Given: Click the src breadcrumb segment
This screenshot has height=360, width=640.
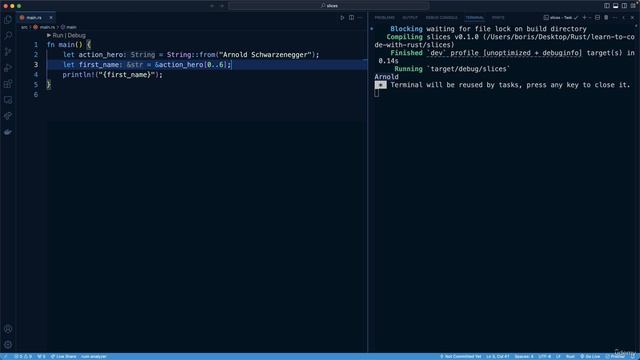Looking at the screenshot, I should coord(24,27).
